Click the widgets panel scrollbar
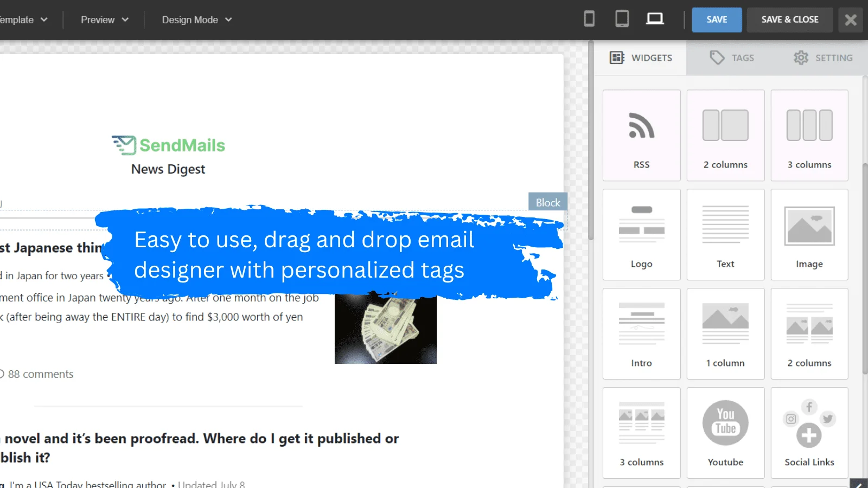Screen dimensions: 868x488 coord(865,268)
